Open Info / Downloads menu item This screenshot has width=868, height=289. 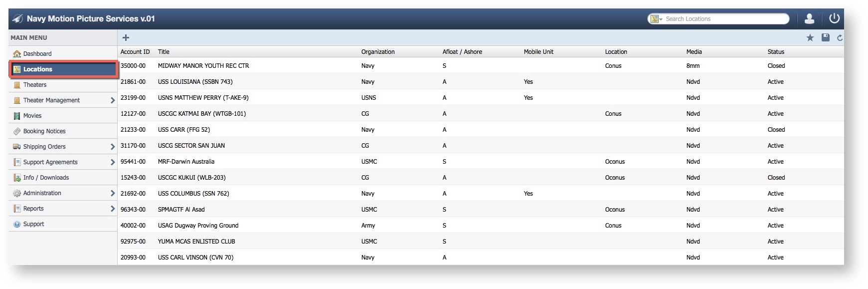46,178
